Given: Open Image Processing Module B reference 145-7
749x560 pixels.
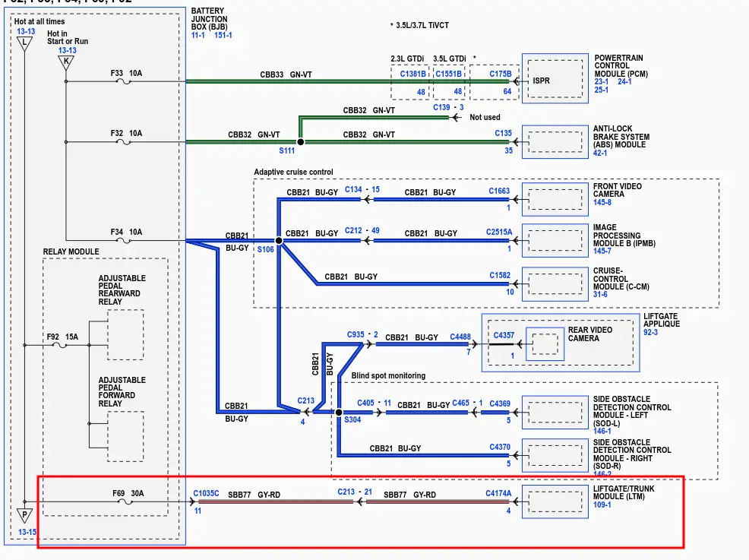Looking at the screenshot, I should (x=602, y=251).
